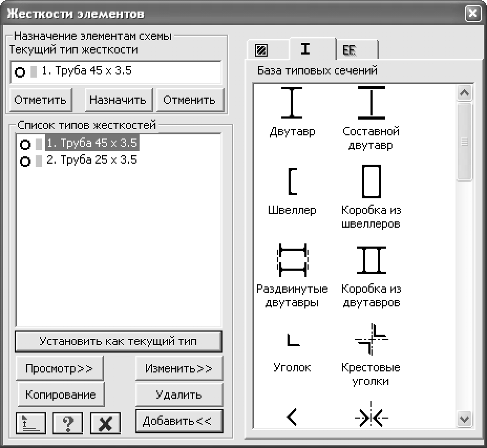Click the pipe circle icon of list item 2
Image resolution: width=487 pixels, height=448 pixels.
[25, 161]
